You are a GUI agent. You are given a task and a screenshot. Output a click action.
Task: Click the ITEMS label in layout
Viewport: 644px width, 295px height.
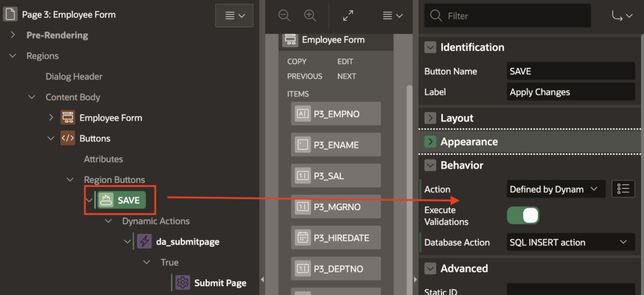298,94
